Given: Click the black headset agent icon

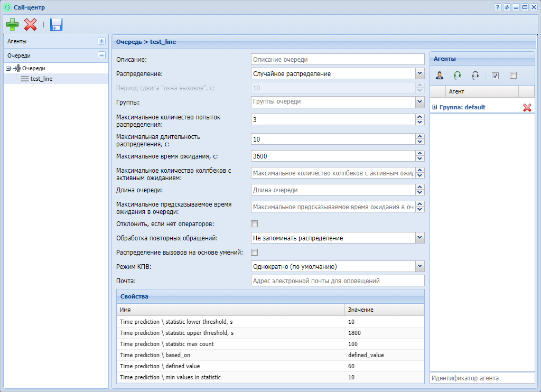Looking at the screenshot, I should click(x=475, y=76).
